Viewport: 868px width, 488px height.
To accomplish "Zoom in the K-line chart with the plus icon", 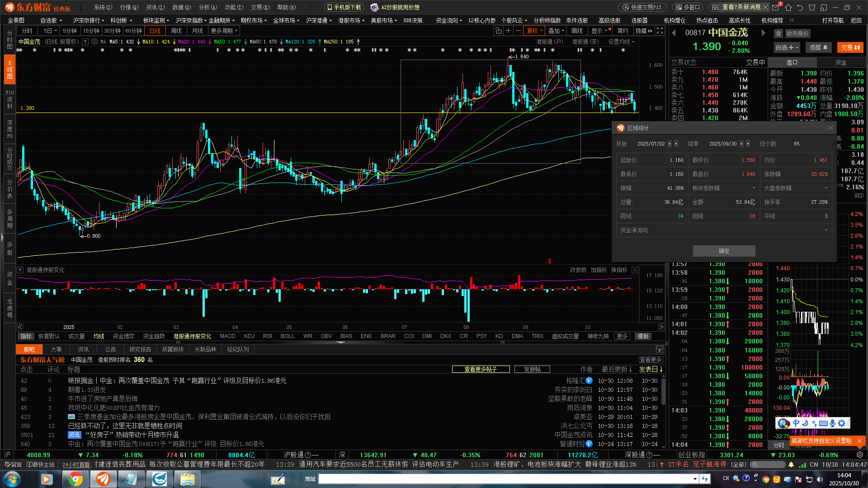I will (x=508, y=31).
